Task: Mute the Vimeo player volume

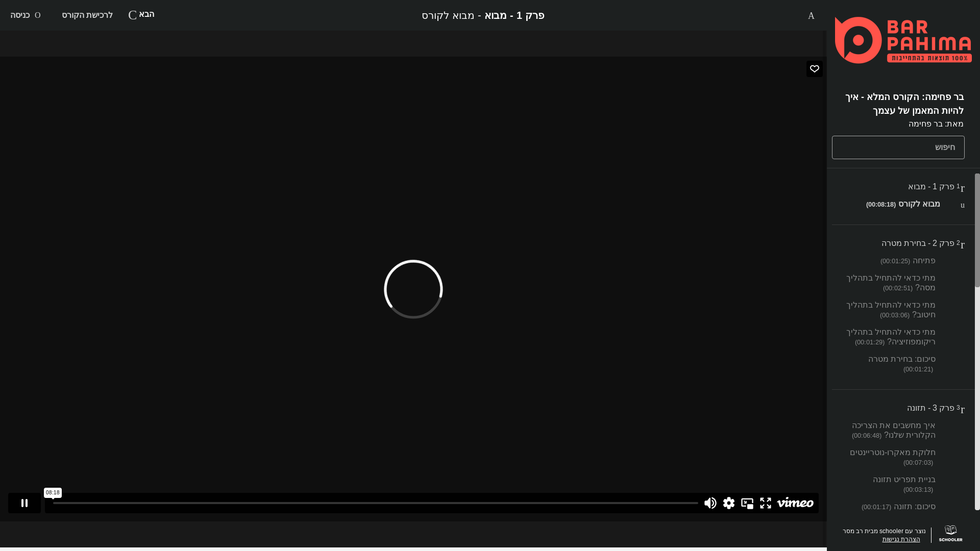Action: pyautogui.click(x=710, y=503)
